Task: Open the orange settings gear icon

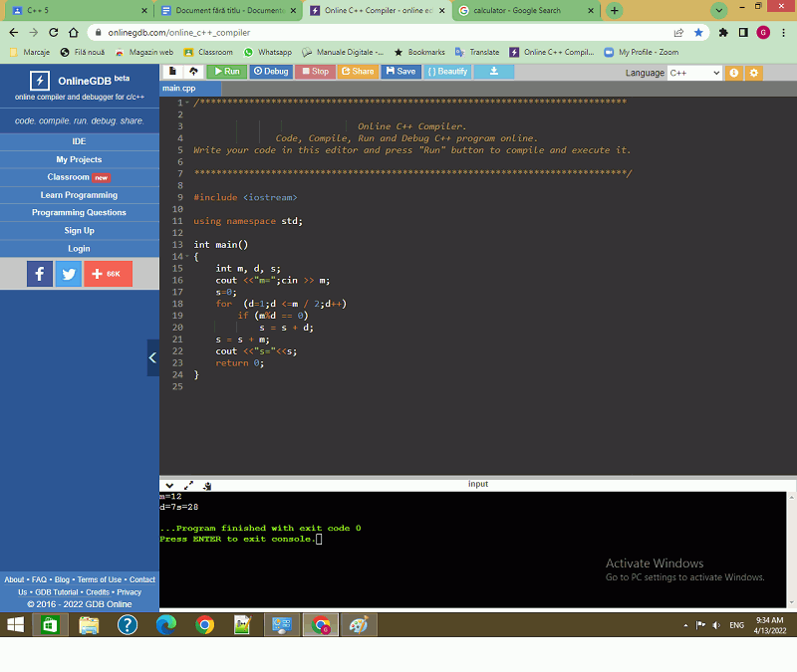Action: (753, 73)
